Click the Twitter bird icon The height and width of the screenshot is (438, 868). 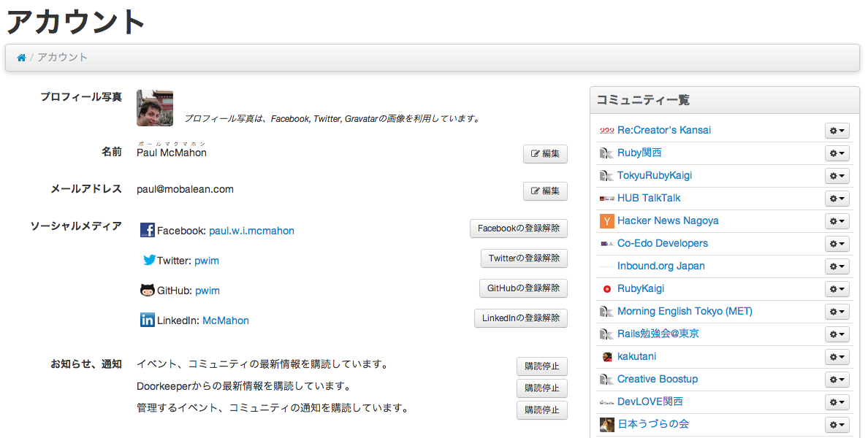(x=150, y=260)
